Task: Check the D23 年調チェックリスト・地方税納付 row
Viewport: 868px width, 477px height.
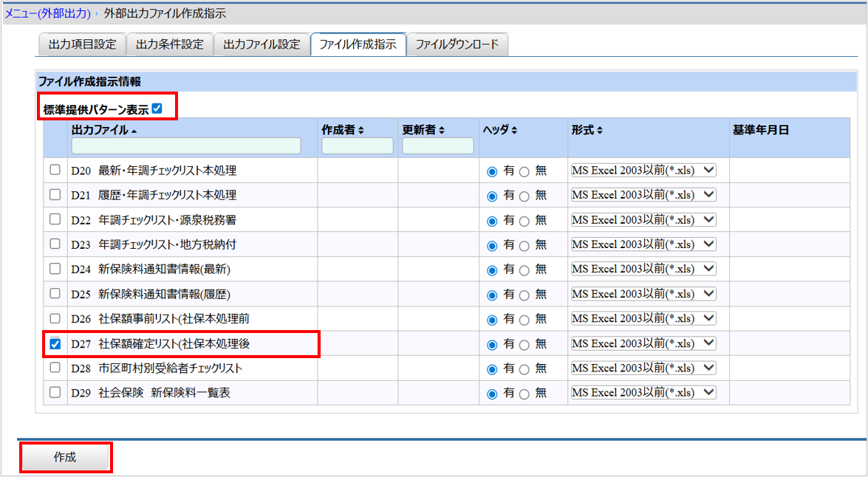Action: [55, 244]
